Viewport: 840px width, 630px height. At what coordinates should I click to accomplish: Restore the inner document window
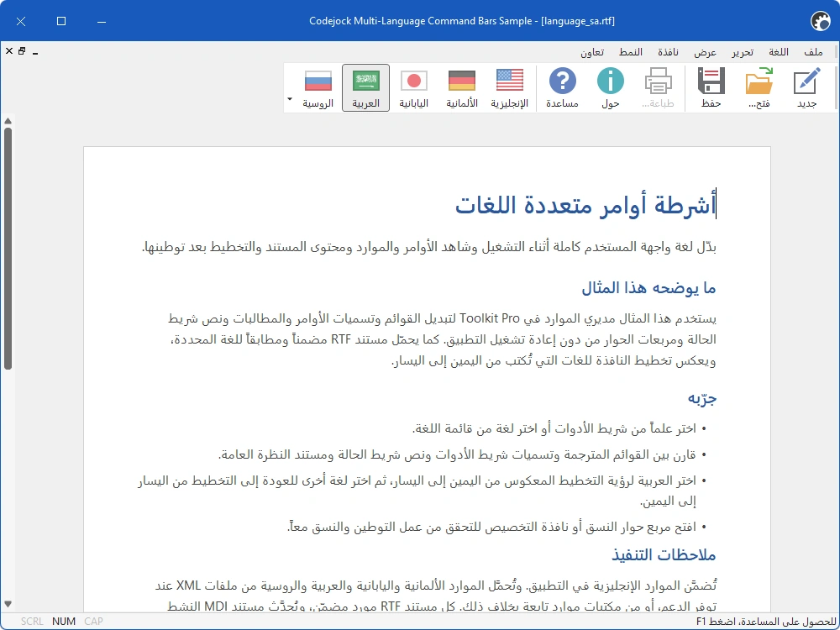click(x=22, y=51)
